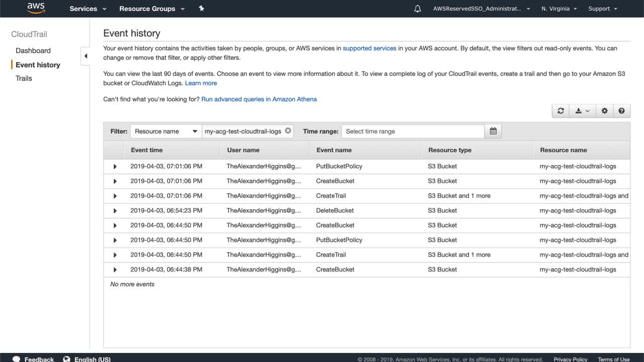Click the Select time range field
644x362 pixels.
413,131
